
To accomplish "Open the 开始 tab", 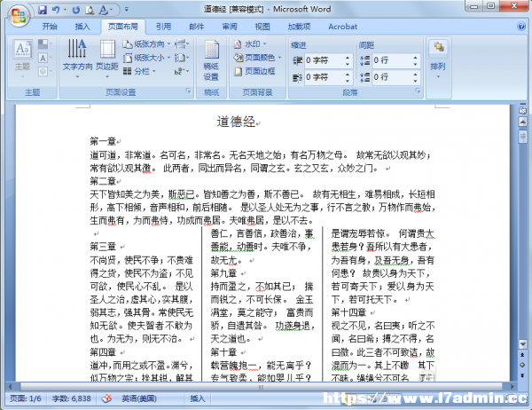I will [x=50, y=27].
